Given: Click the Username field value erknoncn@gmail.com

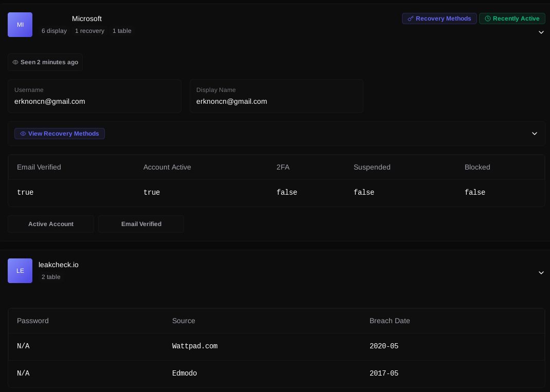Looking at the screenshot, I should point(50,101).
